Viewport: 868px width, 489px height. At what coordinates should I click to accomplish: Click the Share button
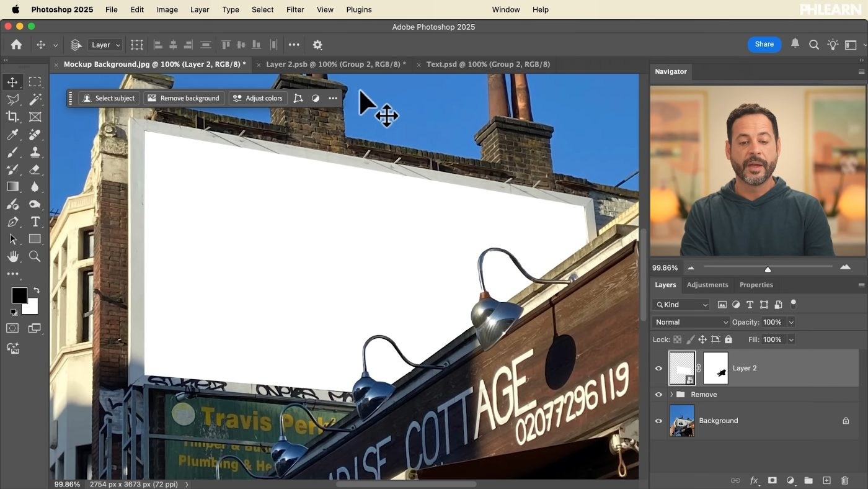764,44
